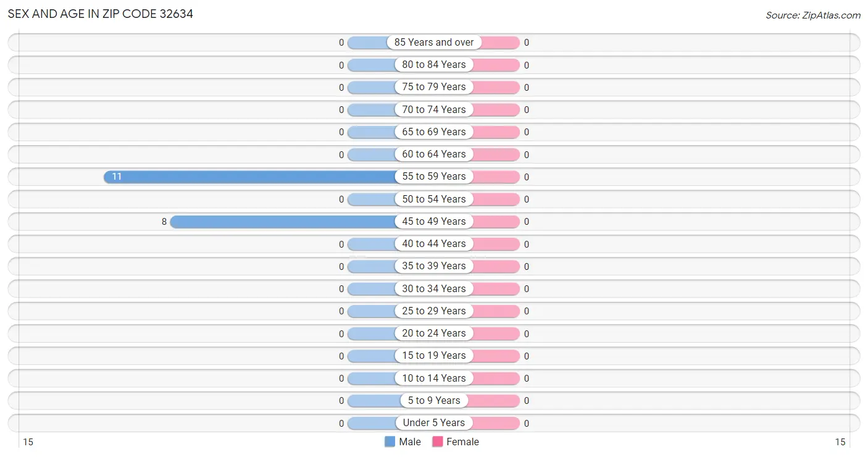Select the 80 to 84 Years label
This screenshot has height=457, width=868.
434,64
